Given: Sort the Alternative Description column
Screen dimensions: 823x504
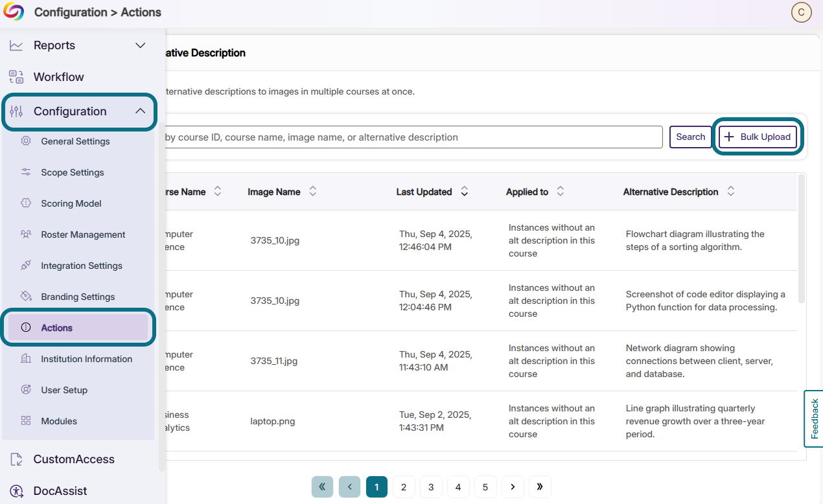Looking at the screenshot, I should [x=731, y=192].
